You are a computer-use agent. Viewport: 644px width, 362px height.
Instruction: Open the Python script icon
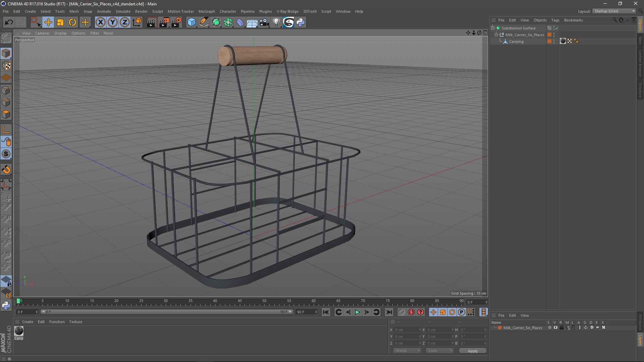[301, 22]
